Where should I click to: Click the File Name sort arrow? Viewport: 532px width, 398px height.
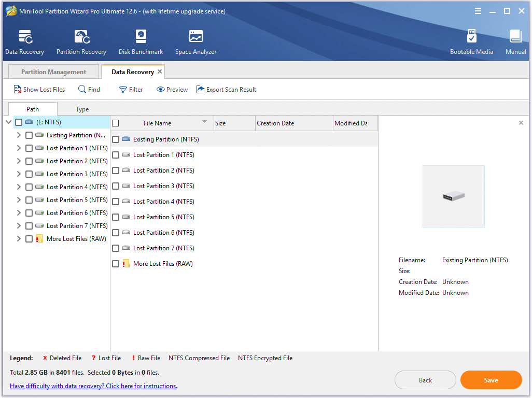pos(204,121)
